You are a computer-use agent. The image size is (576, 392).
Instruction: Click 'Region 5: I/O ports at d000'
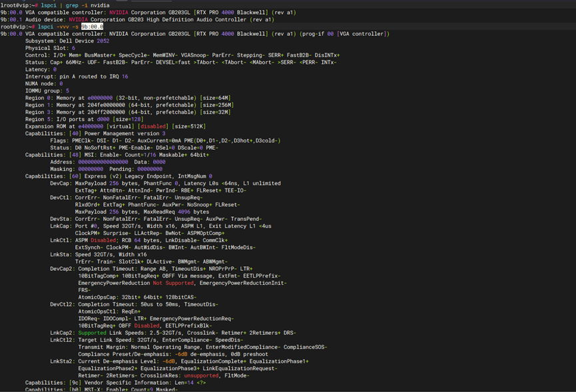click(x=67, y=119)
